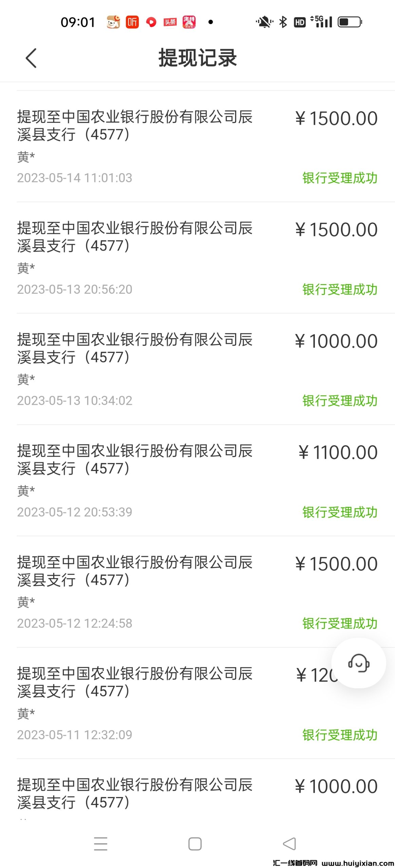Viewport: 395px width, 868px height.
Task: Tap the Toutiao notification icon in status bar
Action: point(170,22)
